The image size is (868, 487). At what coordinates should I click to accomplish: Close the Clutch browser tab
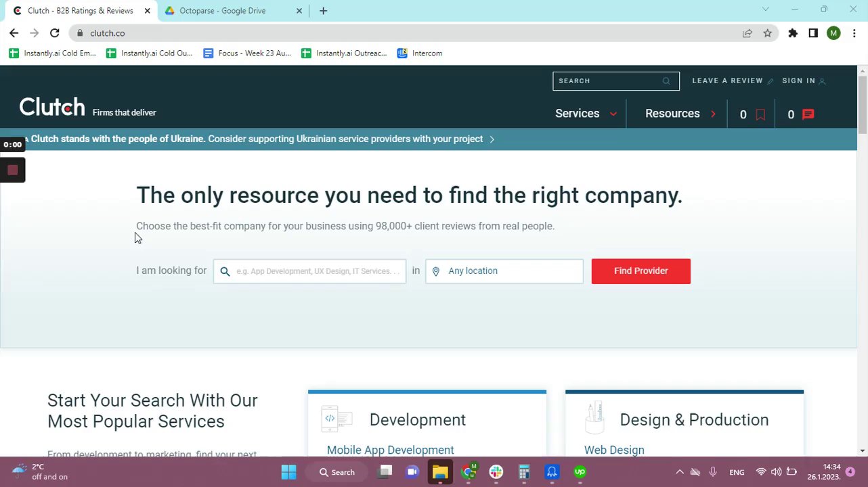(x=147, y=11)
